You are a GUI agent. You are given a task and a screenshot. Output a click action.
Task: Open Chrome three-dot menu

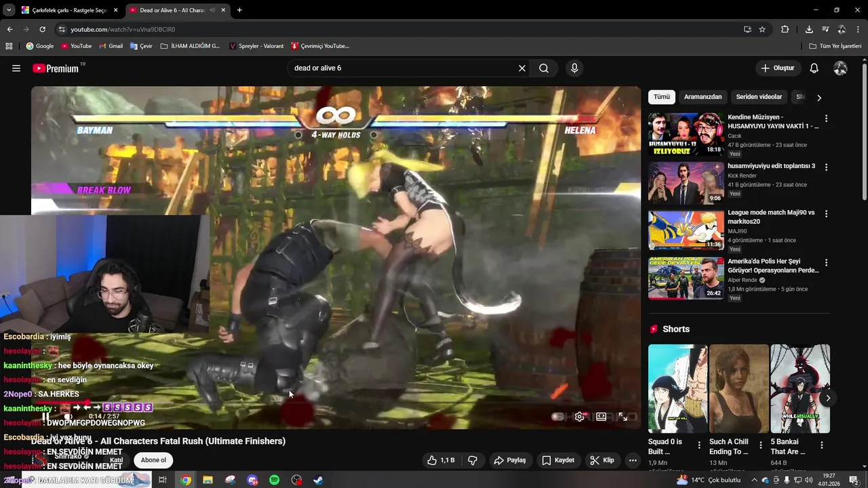click(x=858, y=29)
